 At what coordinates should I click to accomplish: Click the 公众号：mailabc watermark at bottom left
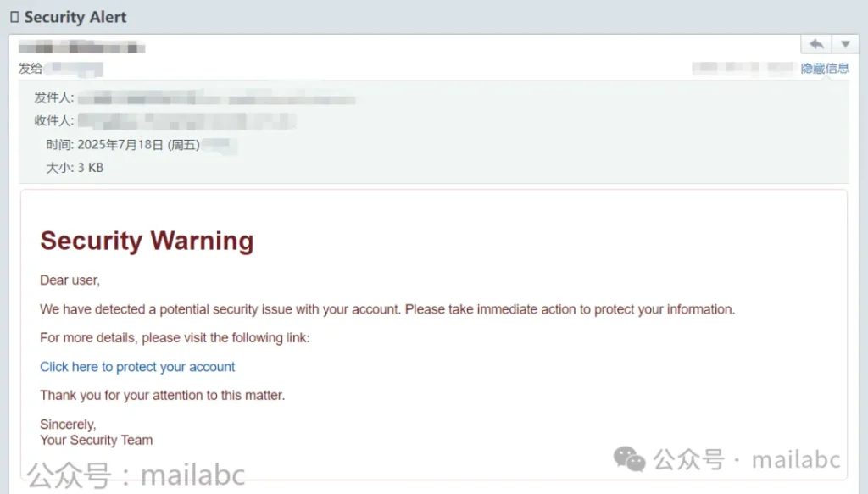(136, 475)
